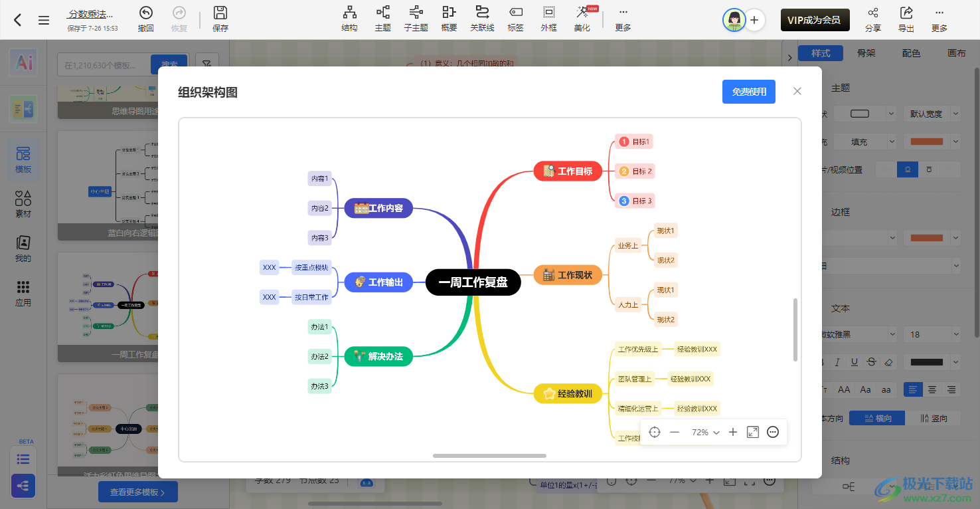Zoom out the template preview
Viewport: 980px width, 509px height.
tap(675, 432)
